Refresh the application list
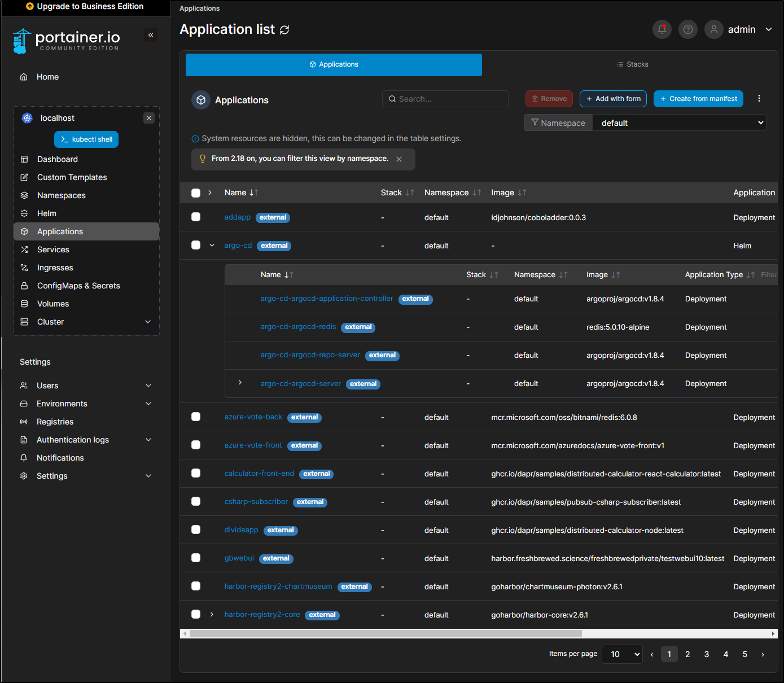The height and width of the screenshot is (683, 784). pyautogui.click(x=284, y=30)
